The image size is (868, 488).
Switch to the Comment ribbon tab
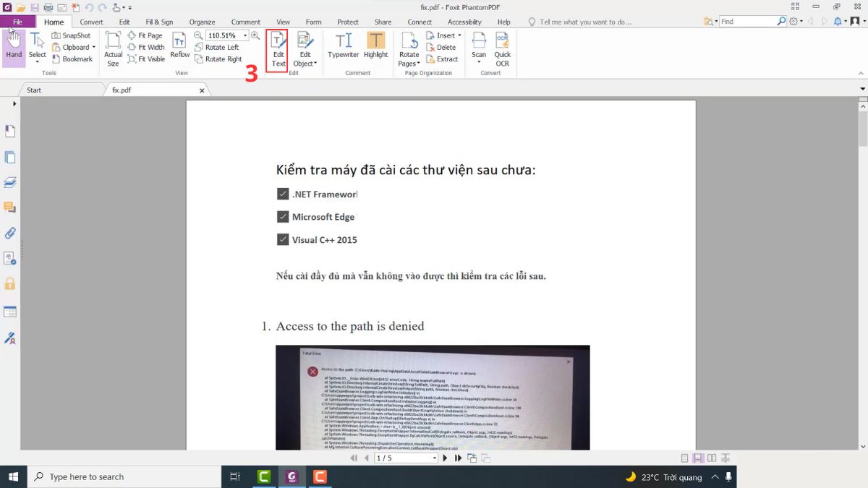246,22
